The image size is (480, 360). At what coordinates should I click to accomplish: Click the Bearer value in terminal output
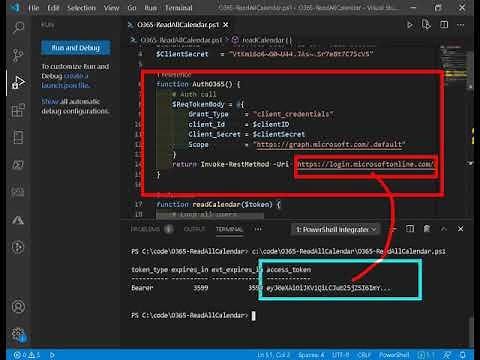point(142,288)
